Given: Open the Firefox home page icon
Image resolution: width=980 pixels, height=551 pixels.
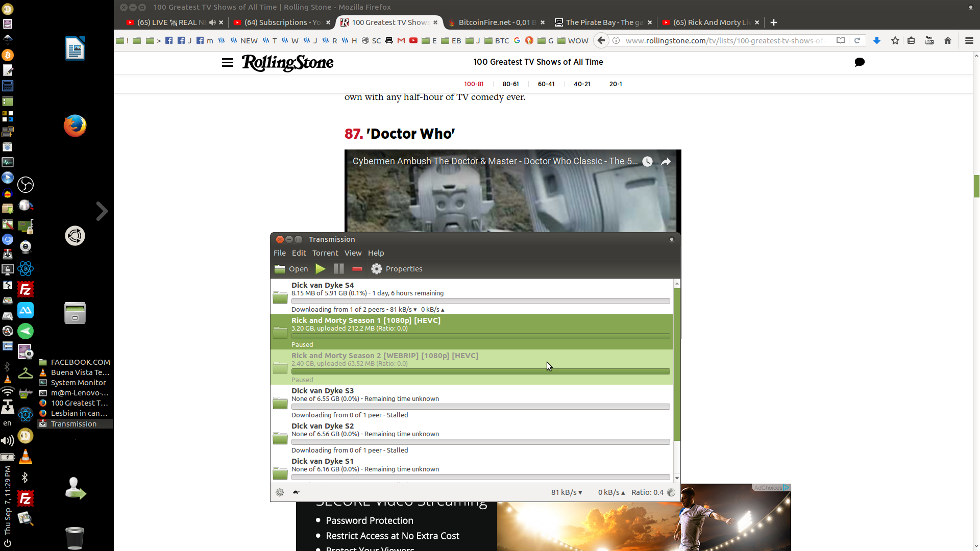Looking at the screenshot, I should point(948,41).
